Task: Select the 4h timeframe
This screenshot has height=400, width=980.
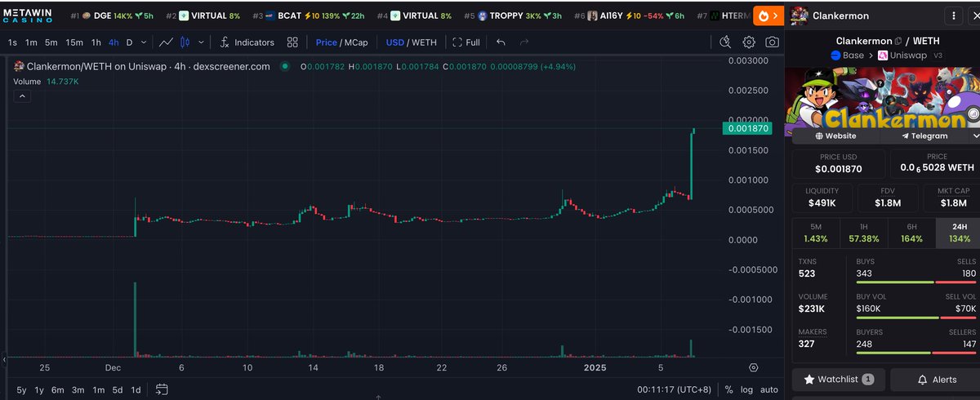Action: point(113,42)
